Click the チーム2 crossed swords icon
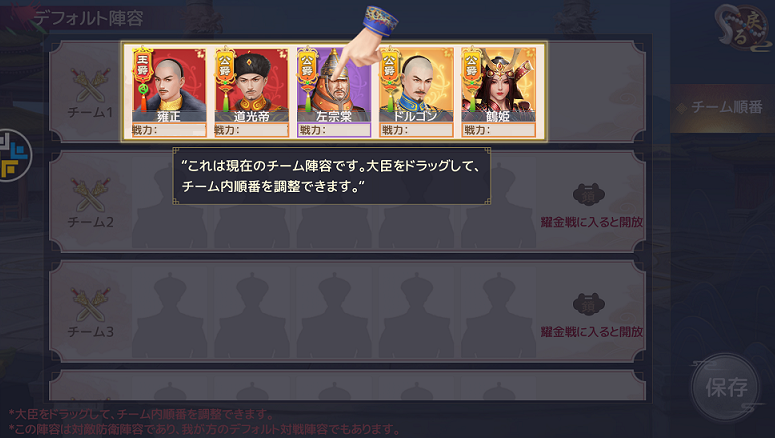The width and height of the screenshot is (775, 438). click(90, 194)
